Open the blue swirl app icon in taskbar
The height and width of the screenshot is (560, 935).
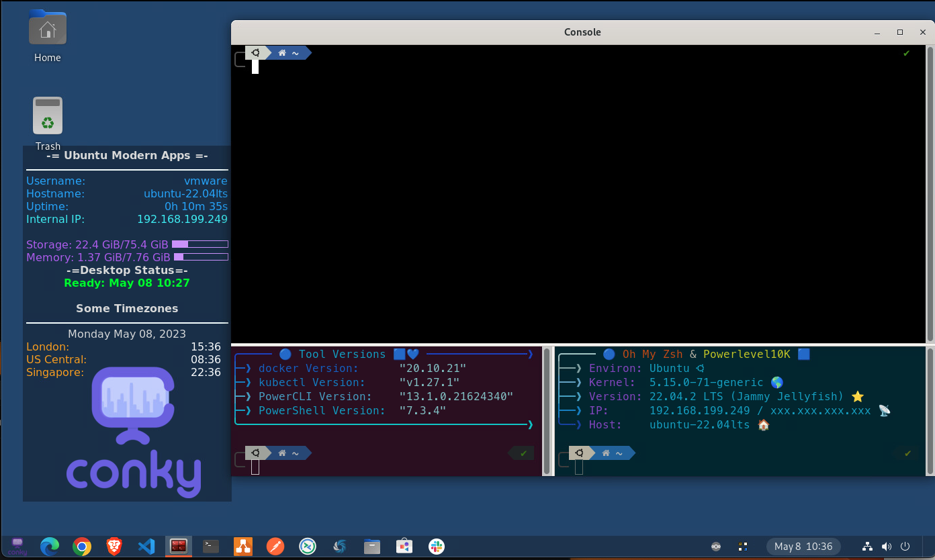[x=340, y=547]
